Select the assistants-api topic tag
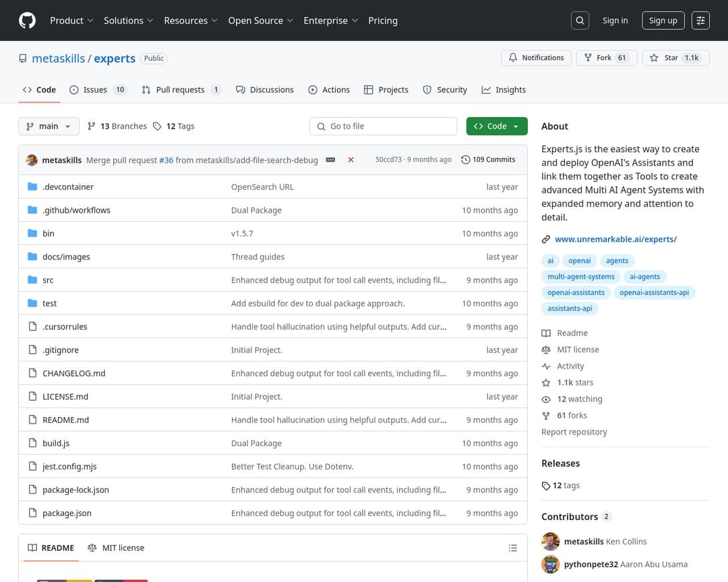The width and height of the screenshot is (728, 582). 570,309
